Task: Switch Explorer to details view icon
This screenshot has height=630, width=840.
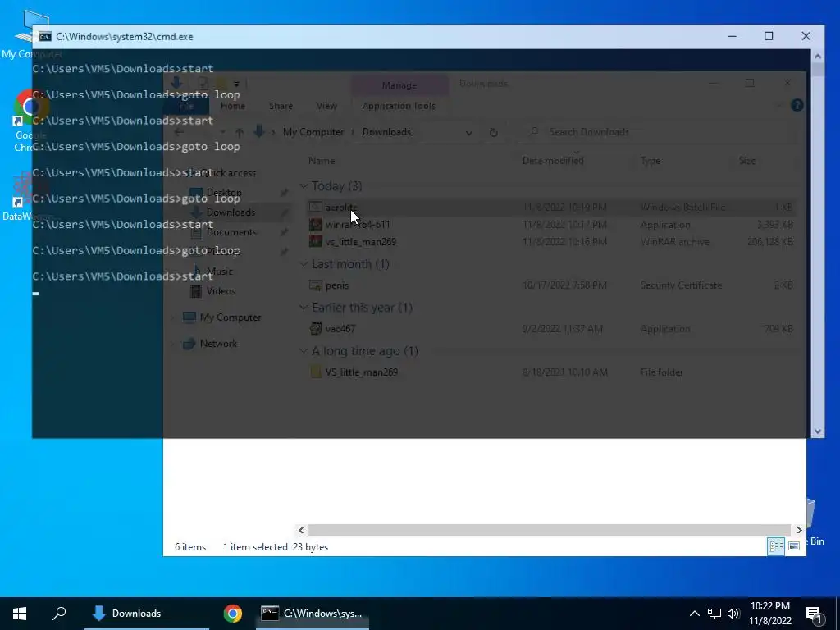Action: 776,546
